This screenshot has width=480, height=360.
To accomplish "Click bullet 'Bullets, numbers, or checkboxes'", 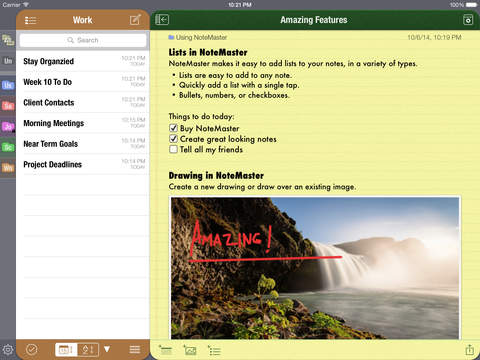I will point(234,95).
